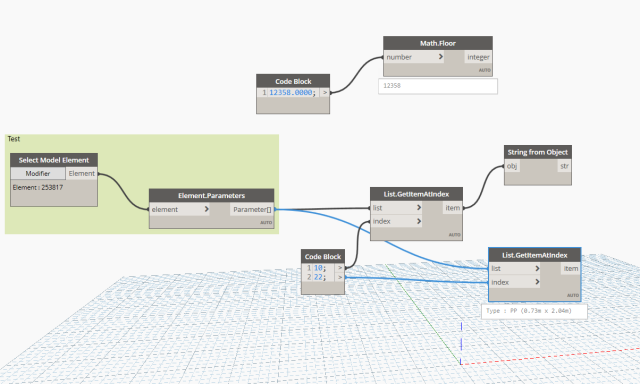This screenshot has width=640, height=384.
Task: Select the Test group title
Action: (x=14, y=139)
